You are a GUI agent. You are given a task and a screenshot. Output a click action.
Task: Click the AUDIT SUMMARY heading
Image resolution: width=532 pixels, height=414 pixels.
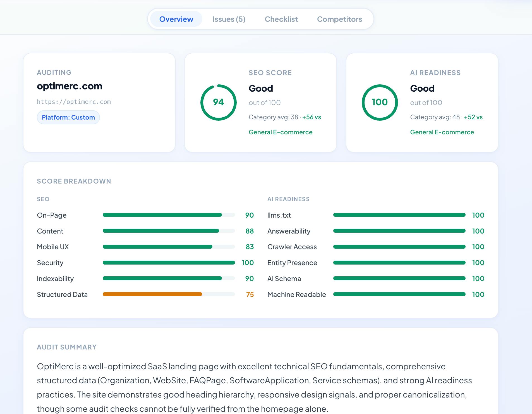(67, 347)
